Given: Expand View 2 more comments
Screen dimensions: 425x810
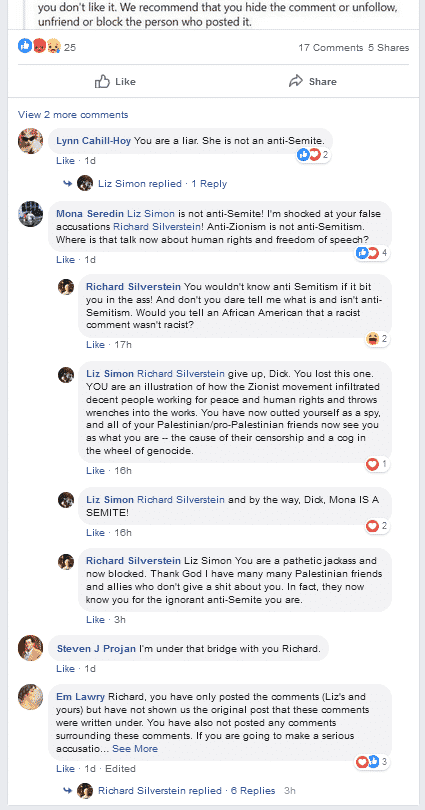Looking at the screenshot, I should [x=73, y=115].
